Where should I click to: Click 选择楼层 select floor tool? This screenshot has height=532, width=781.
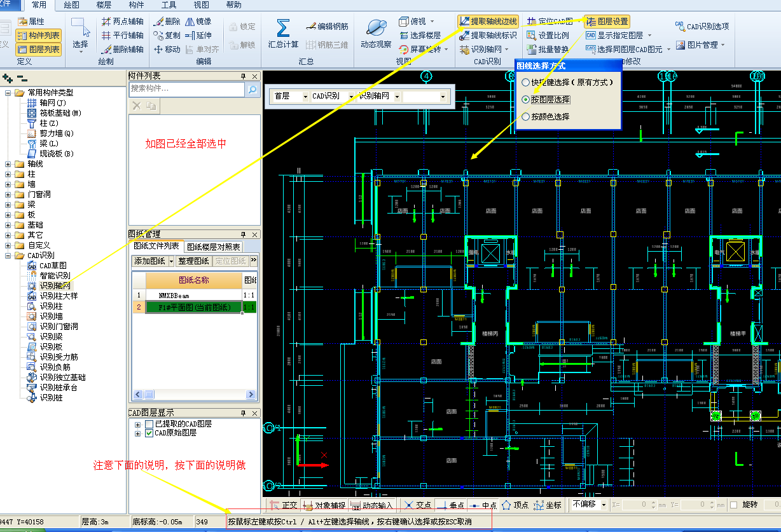coord(420,36)
